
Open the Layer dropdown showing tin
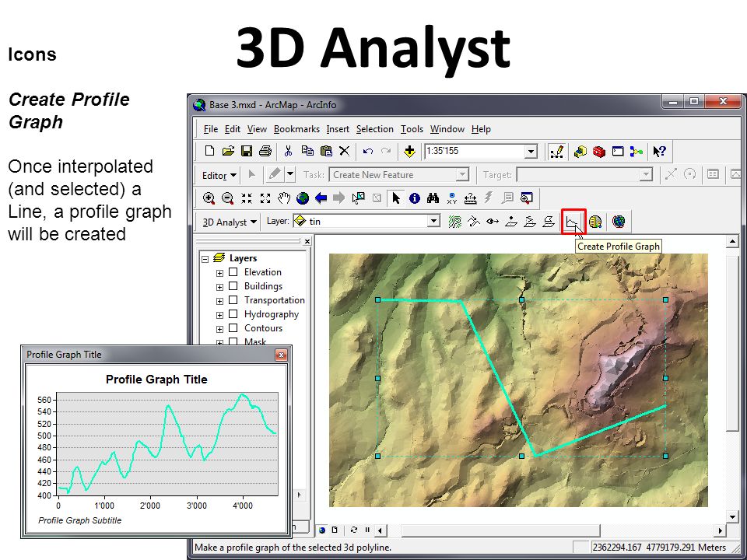click(x=433, y=221)
